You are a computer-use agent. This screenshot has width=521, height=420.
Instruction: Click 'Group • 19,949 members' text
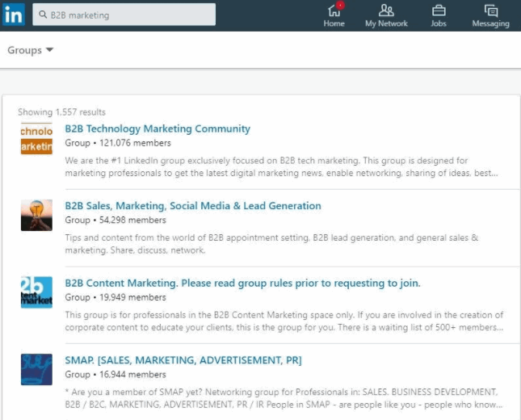click(116, 297)
